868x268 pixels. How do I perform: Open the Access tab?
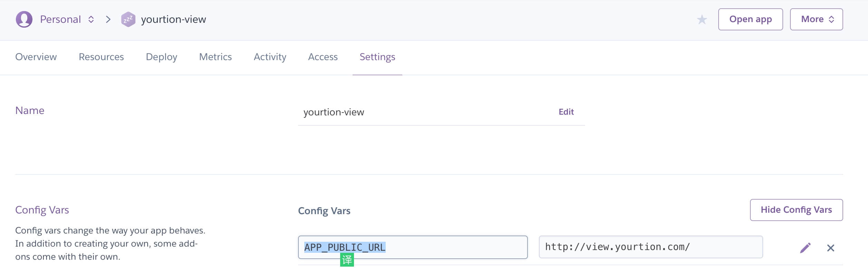pos(323,57)
